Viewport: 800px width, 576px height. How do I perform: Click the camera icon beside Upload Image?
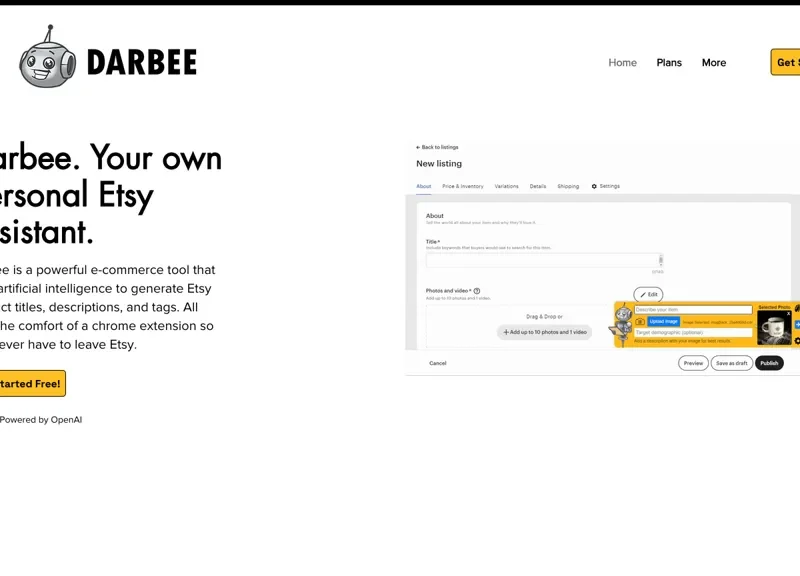[641, 321]
